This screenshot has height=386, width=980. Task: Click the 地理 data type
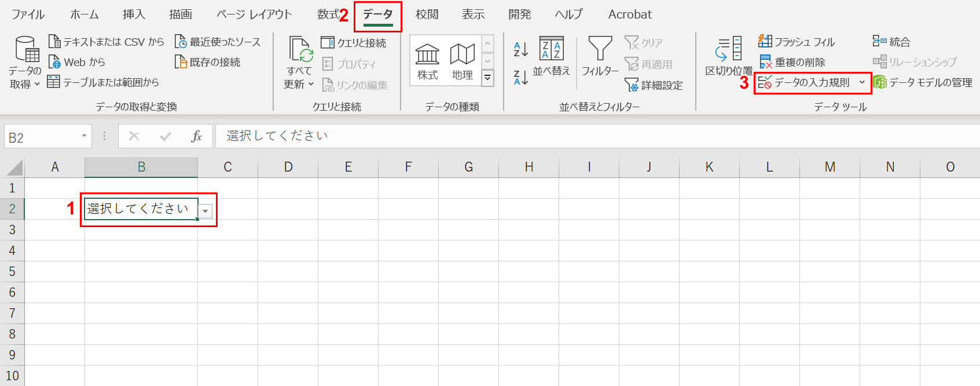463,61
